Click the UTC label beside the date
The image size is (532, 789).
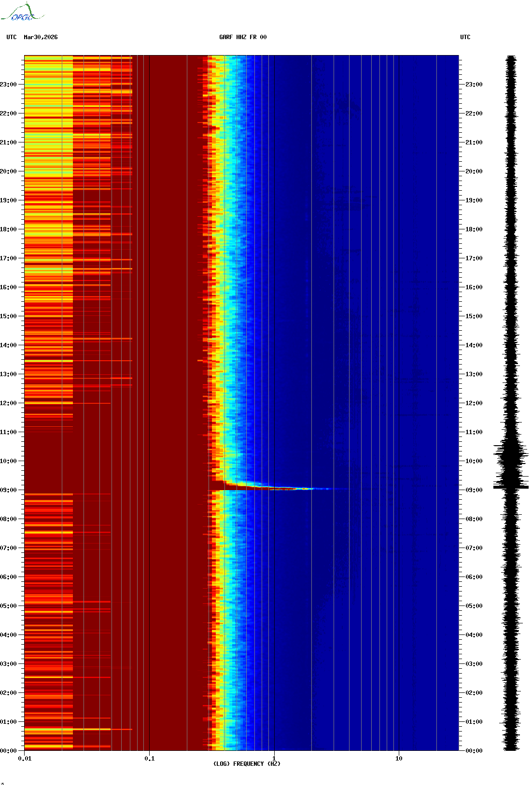coord(12,37)
